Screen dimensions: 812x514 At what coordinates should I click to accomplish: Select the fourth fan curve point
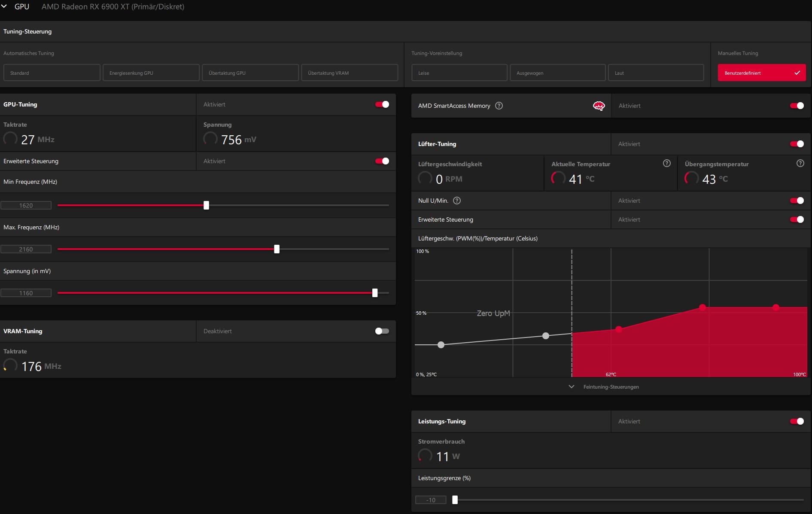coord(703,307)
